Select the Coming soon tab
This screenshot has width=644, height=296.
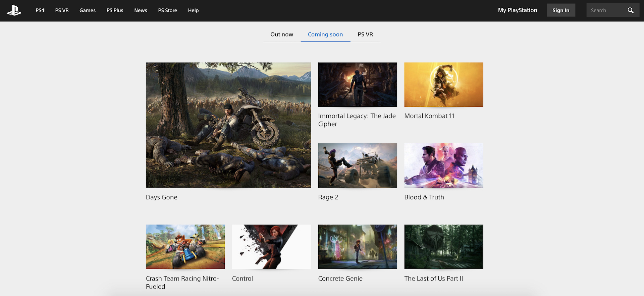point(325,35)
